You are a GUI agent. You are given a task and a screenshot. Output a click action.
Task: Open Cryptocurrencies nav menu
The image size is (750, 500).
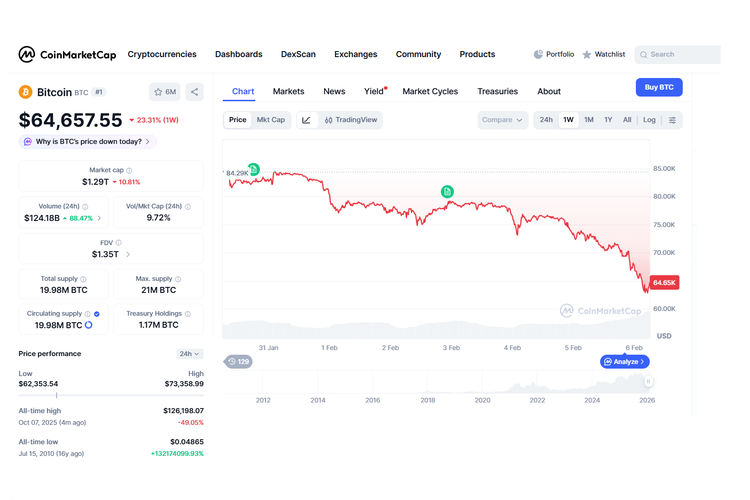162,55
